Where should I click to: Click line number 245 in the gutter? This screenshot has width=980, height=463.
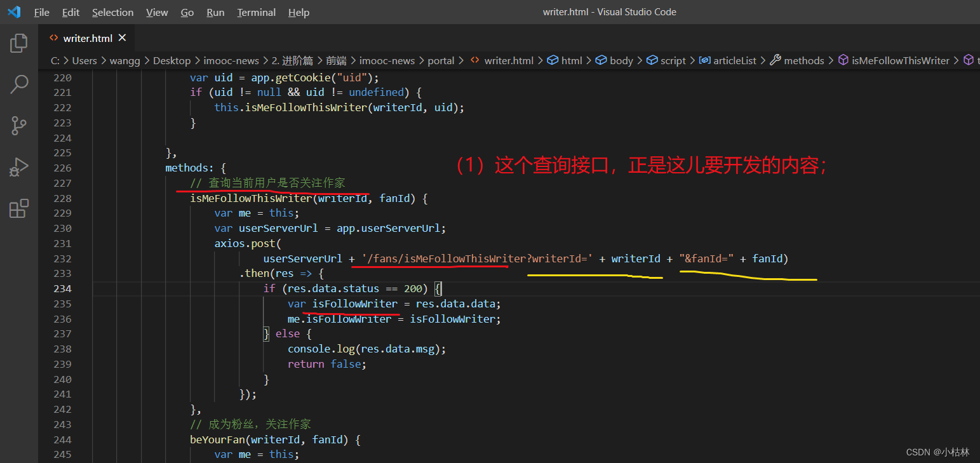click(x=62, y=454)
